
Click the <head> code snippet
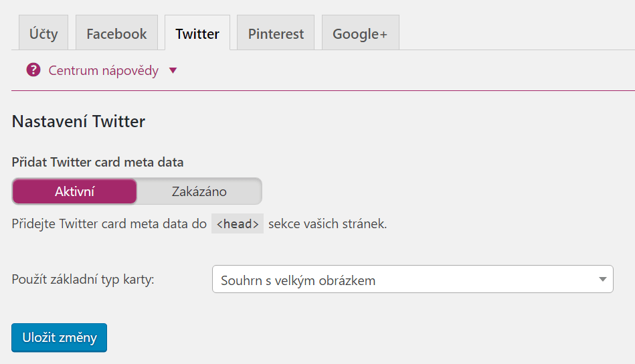click(238, 223)
